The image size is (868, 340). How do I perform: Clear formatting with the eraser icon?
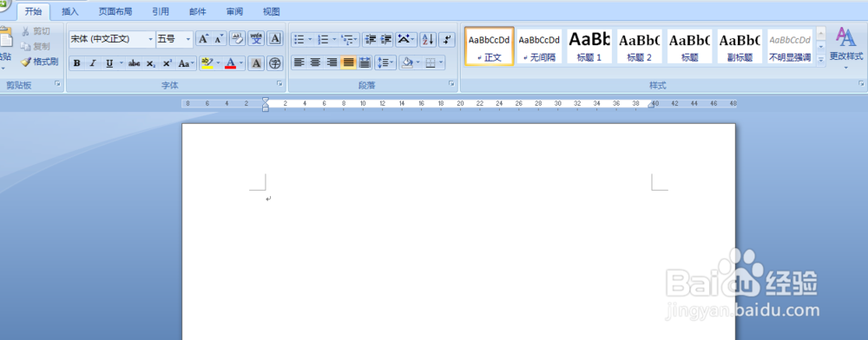coord(238,39)
